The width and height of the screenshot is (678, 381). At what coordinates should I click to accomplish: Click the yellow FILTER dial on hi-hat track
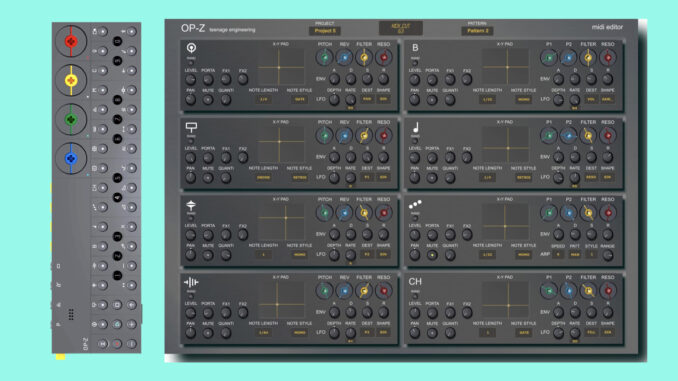click(364, 212)
